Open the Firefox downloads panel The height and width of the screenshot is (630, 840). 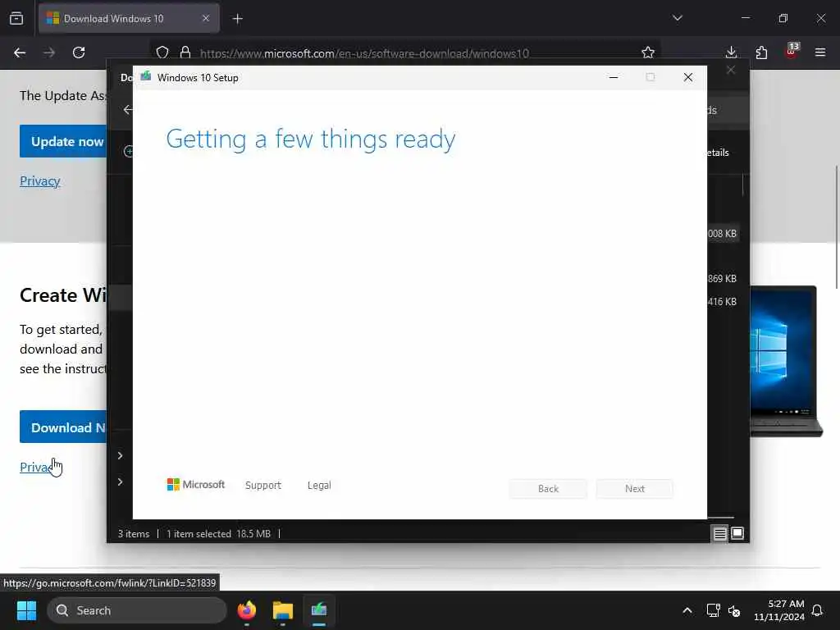point(731,52)
